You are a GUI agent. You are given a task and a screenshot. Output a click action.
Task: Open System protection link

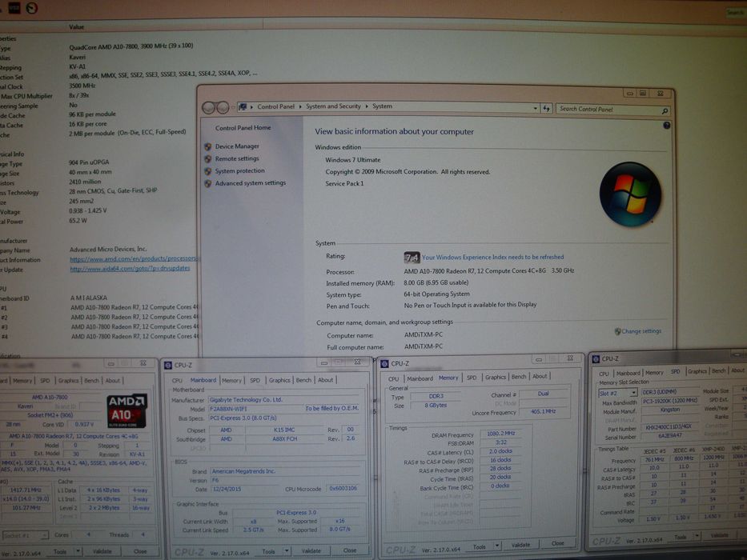(239, 170)
